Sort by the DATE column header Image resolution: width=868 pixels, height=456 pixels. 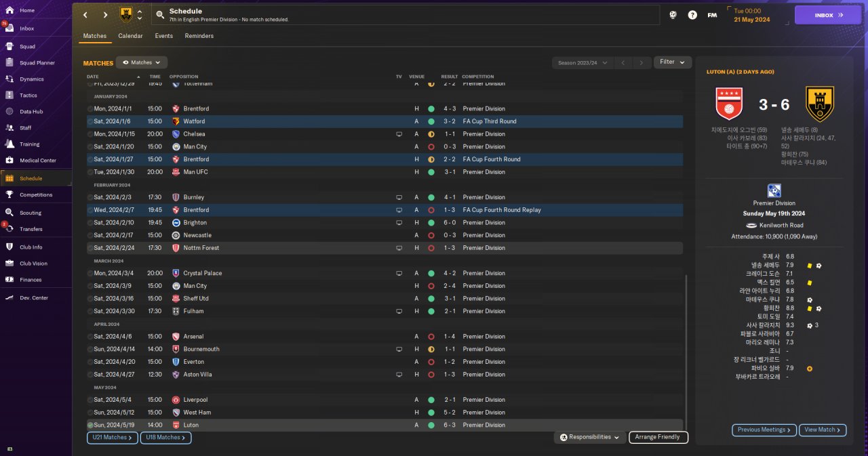coord(93,77)
